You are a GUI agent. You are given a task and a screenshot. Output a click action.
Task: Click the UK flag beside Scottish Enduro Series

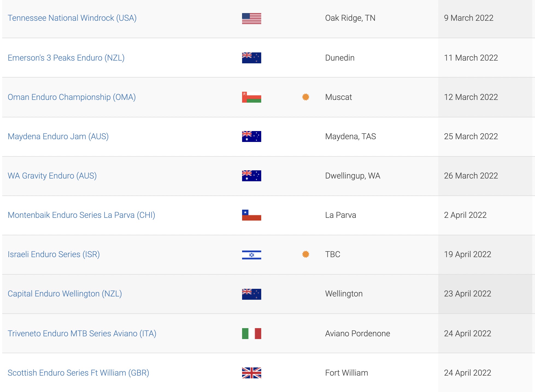[x=251, y=373]
